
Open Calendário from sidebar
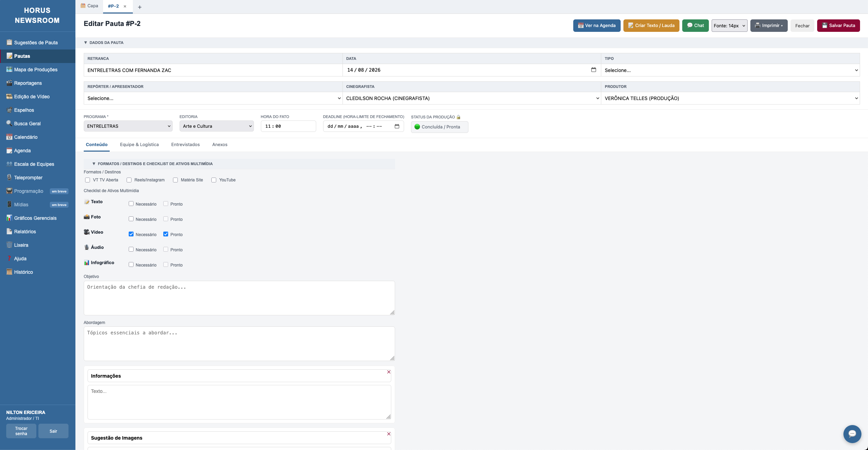(x=37, y=137)
